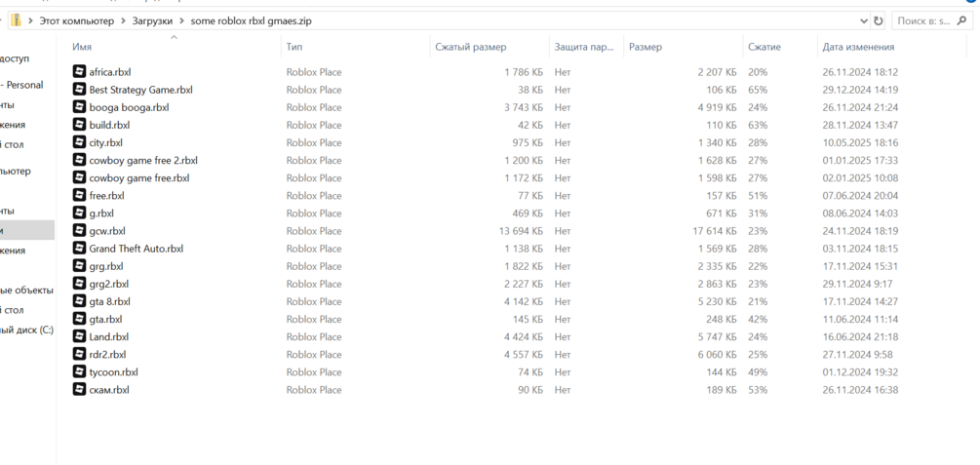Select the Personal item in navigation pane
Viewport: 980px width, 465px height.
[x=21, y=85]
